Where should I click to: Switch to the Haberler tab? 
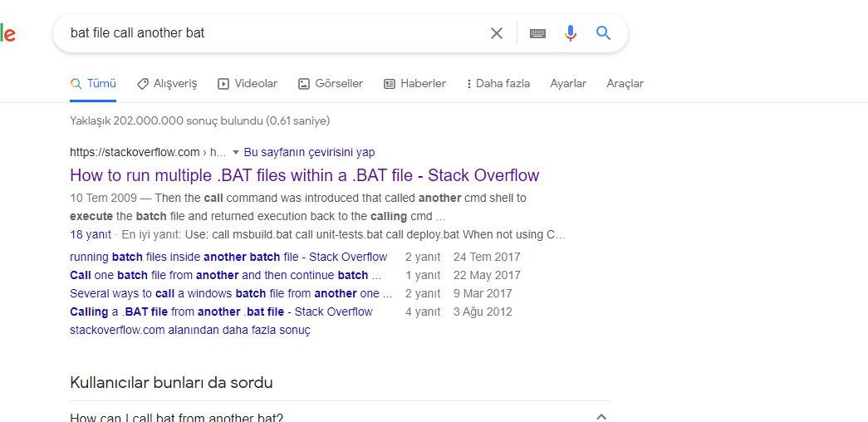414,84
